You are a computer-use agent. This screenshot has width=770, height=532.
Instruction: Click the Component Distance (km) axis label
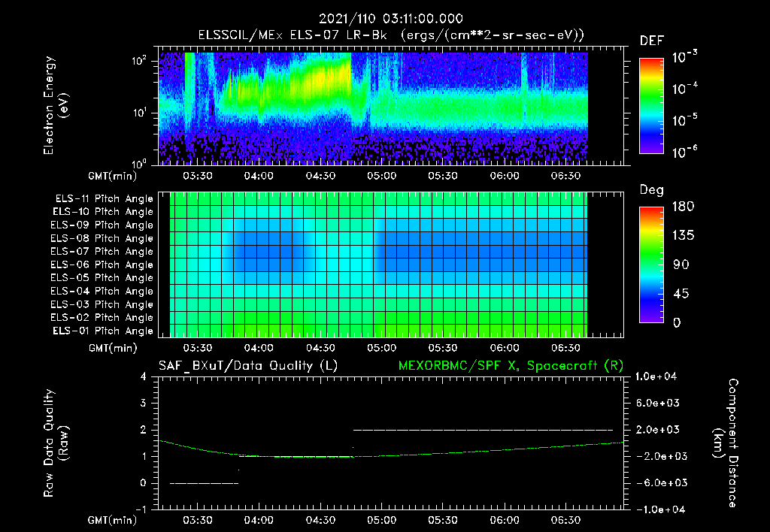[726, 443]
